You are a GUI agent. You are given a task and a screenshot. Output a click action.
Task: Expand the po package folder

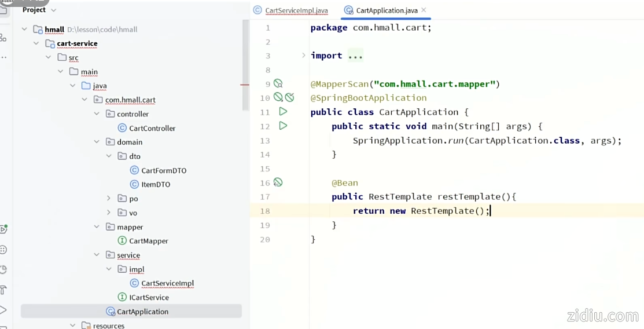coord(108,199)
